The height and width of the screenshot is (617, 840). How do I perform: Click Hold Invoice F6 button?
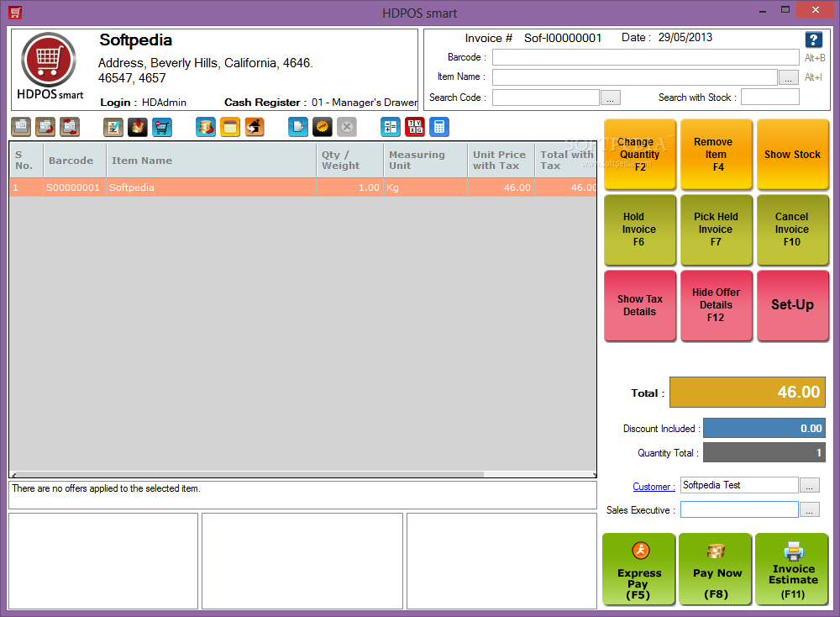coord(639,229)
